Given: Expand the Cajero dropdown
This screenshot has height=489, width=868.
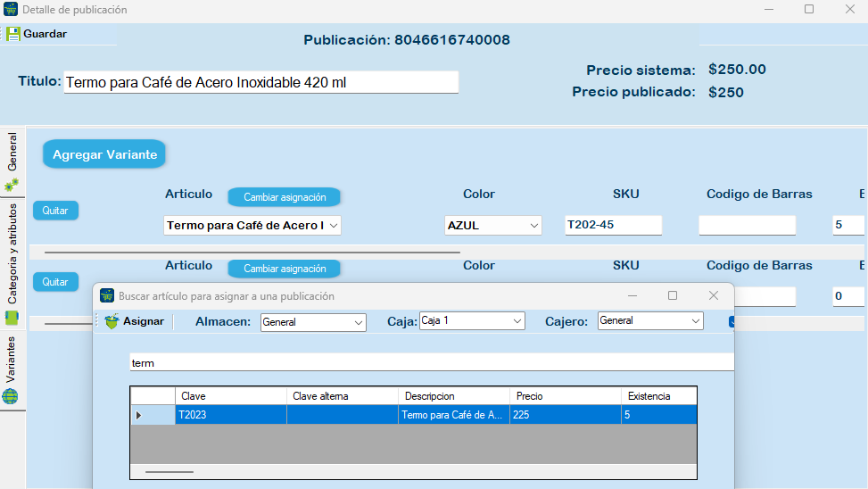Looking at the screenshot, I should (650, 320).
